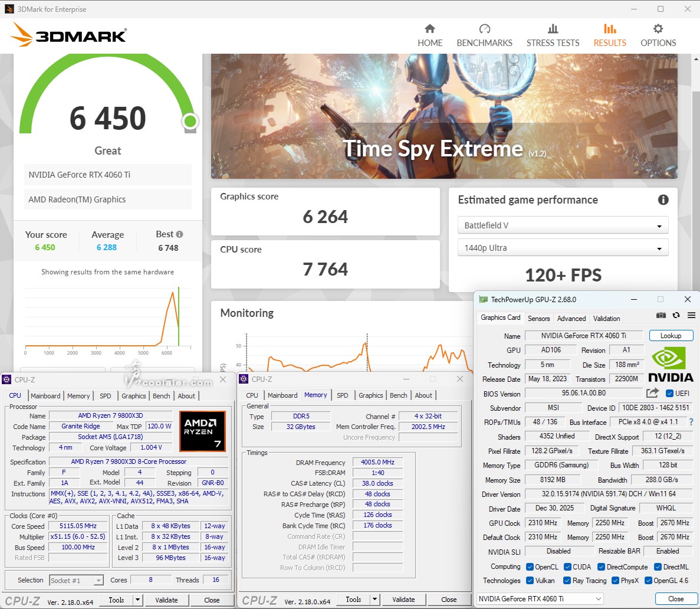The image size is (700, 609).
Task: Toggle the PhysX checkbox
Action: click(x=615, y=581)
